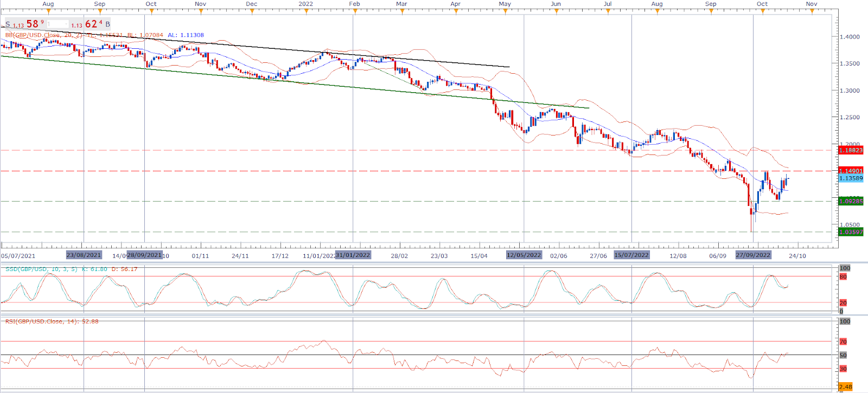The image size is (868, 393).
Task: Click the highlighted 12/05/2022 date label
Action: (524, 255)
